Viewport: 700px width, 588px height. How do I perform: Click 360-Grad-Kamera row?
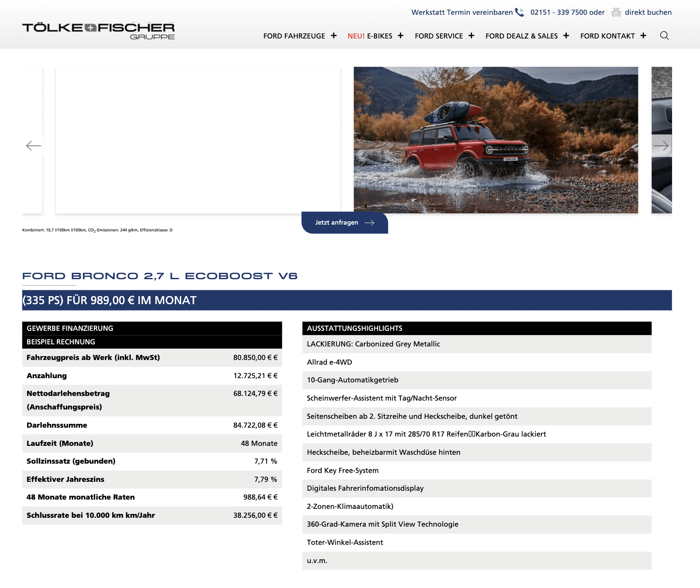[477, 524]
